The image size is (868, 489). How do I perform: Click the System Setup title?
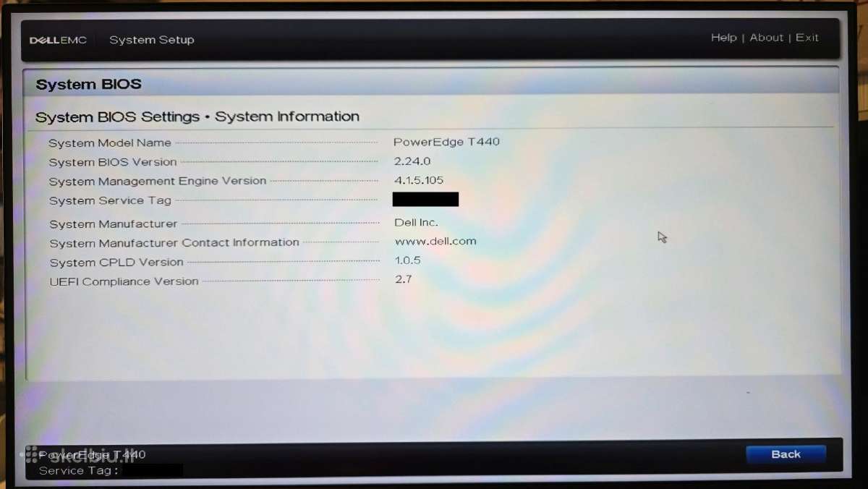point(152,40)
